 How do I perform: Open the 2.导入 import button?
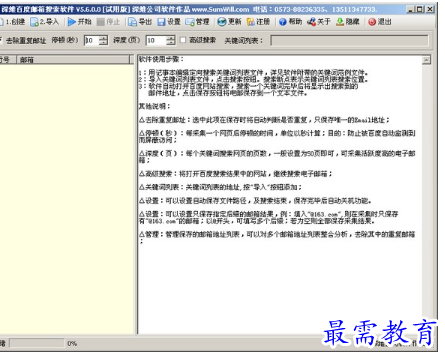pos(44,22)
